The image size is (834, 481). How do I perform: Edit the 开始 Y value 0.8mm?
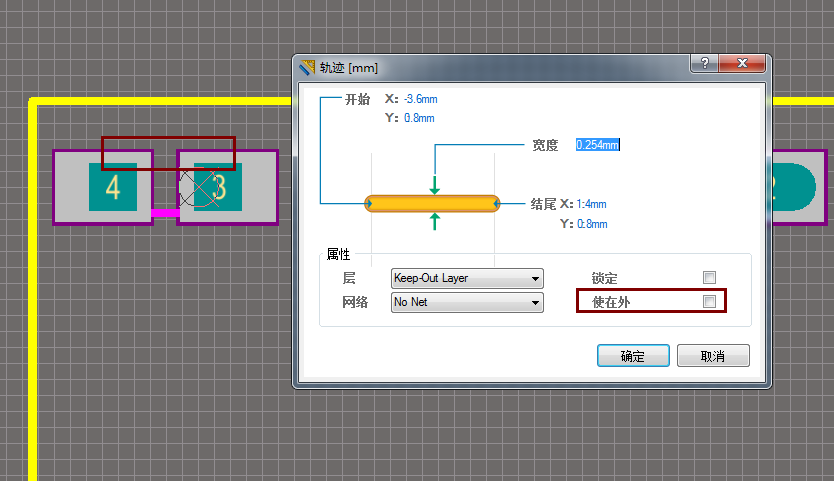click(x=419, y=118)
